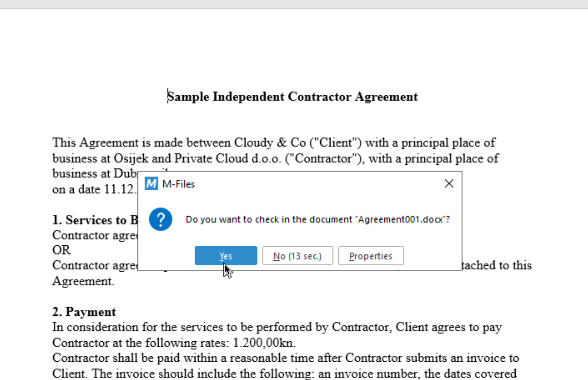Close the M-Files dialog with X
This screenshot has width=588, height=380.
point(449,183)
